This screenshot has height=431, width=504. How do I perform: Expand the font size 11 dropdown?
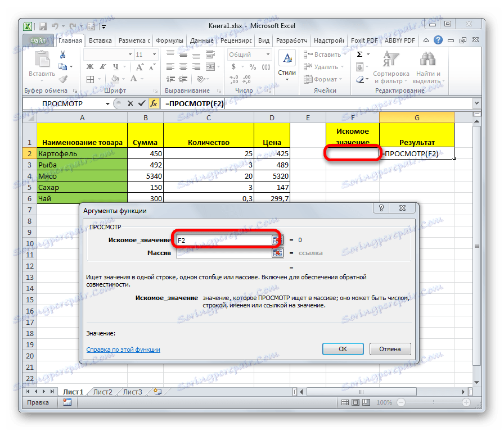[154, 55]
